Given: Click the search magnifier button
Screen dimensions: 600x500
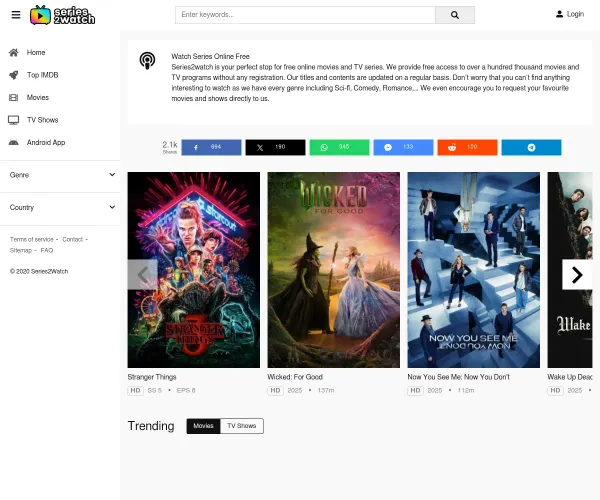Looking at the screenshot, I should click(455, 15).
